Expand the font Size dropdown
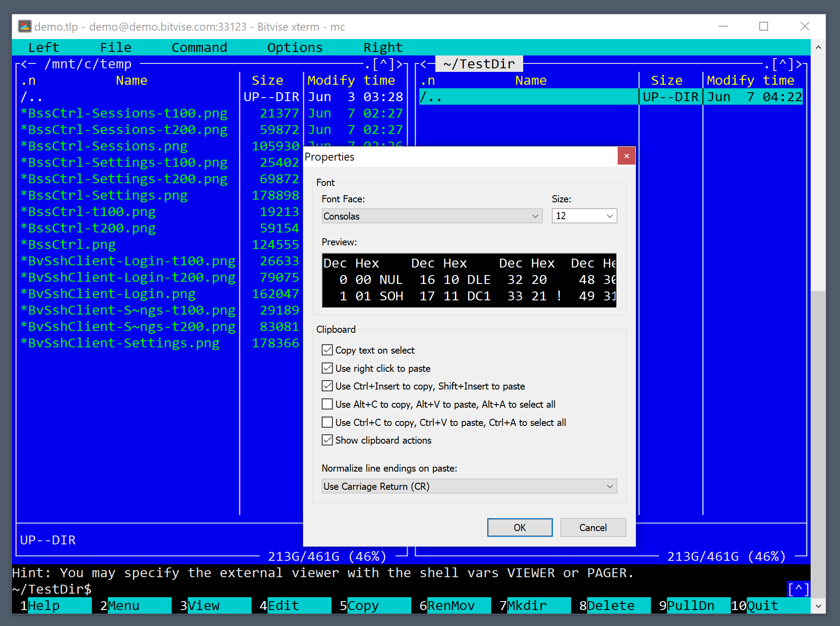The height and width of the screenshot is (626, 840). [x=584, y=216]
